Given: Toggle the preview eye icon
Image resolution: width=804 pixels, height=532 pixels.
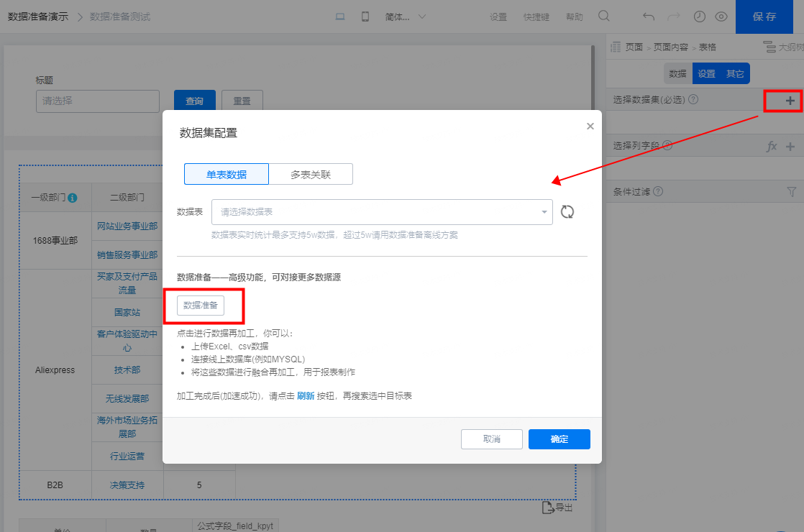Looking at the screenshot, I should pos(721,17).
